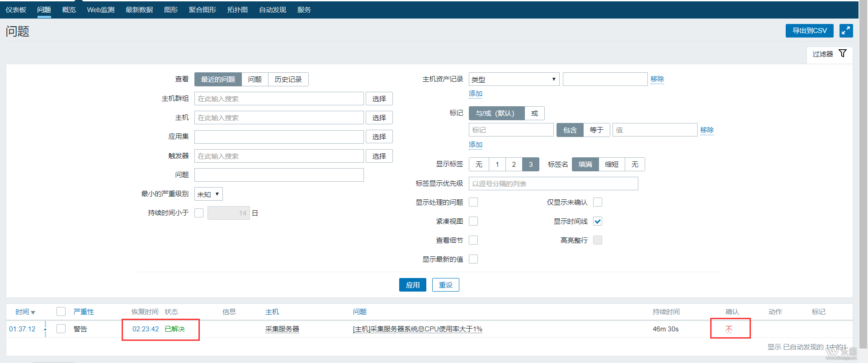Toggle 仅显示未确认 checkbox

pos(598,202)
